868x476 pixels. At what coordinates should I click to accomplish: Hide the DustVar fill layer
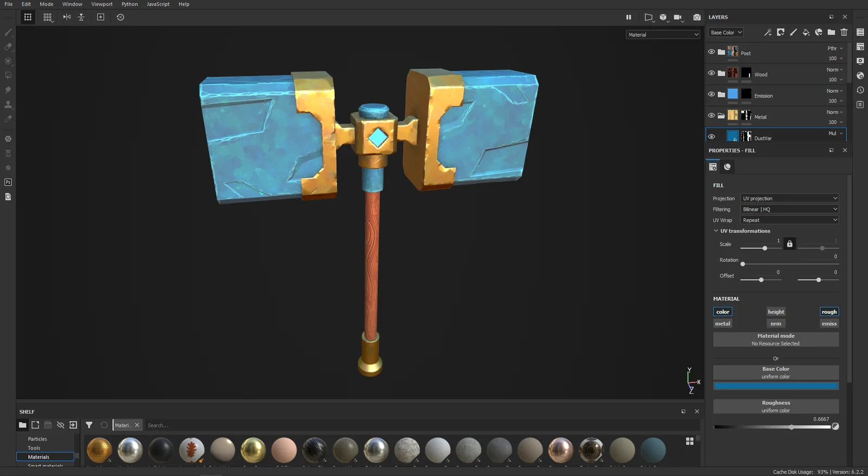tap(711, 136)
